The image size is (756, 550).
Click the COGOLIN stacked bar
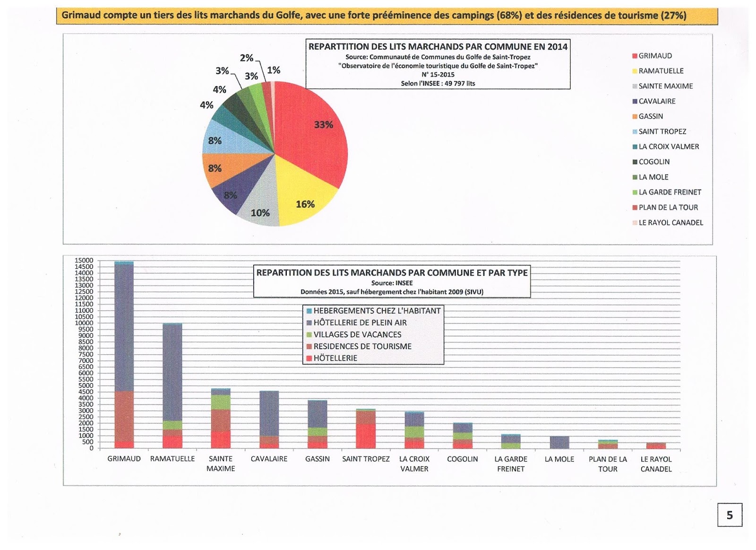[x=463, y=436]
